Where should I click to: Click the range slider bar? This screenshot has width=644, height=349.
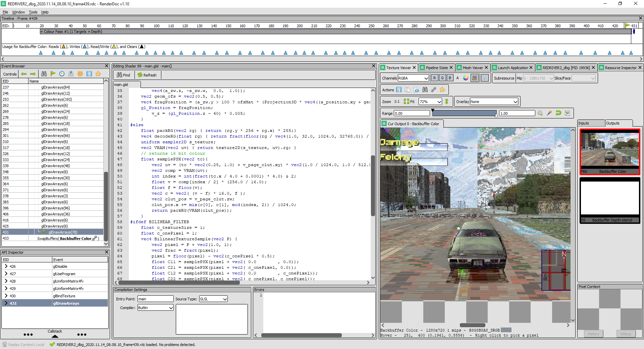tap(464, 113)
